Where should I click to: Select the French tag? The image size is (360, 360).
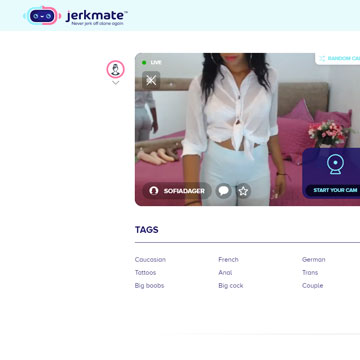(x=228, y=259)
